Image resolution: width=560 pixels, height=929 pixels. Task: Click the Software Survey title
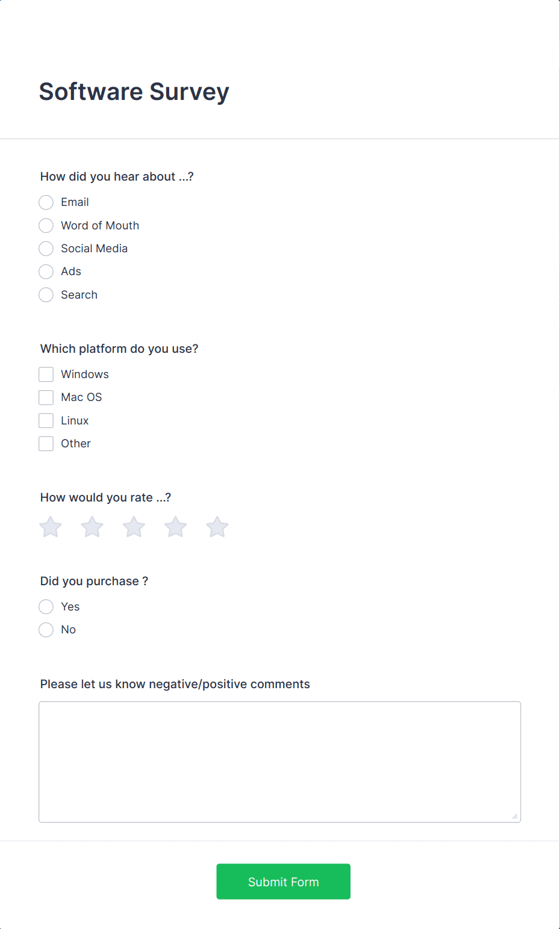click(x=134, y=92)
